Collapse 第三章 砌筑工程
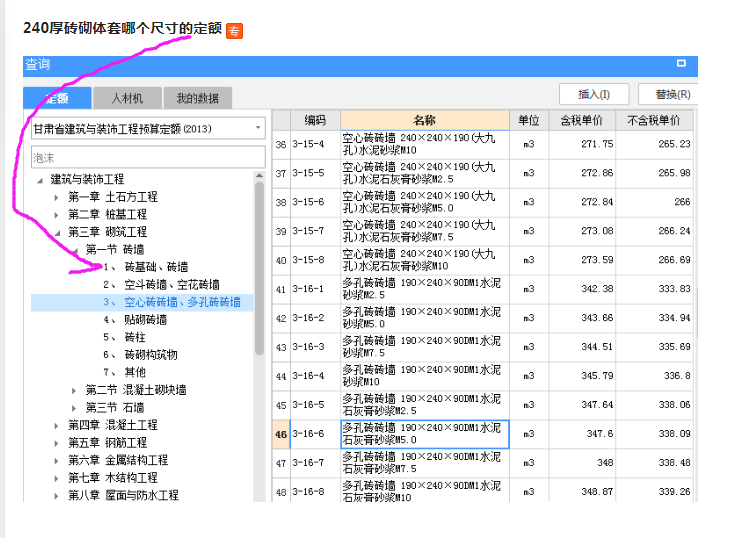731x538 pixels. tap(57, 233)
